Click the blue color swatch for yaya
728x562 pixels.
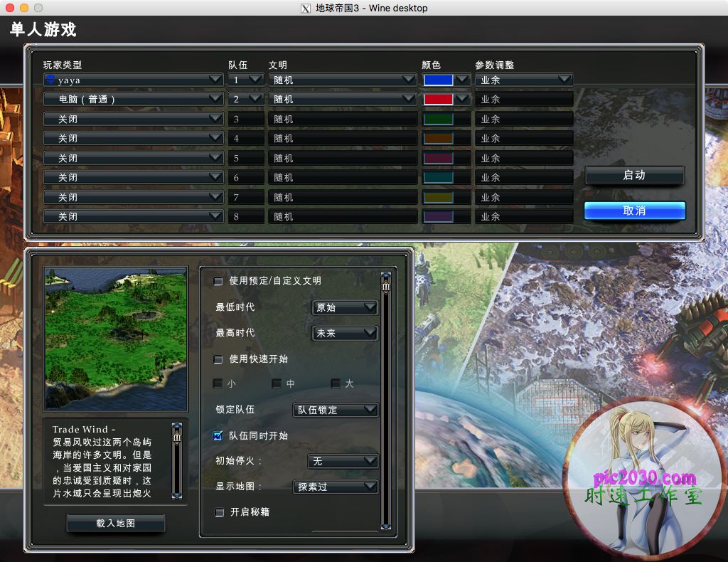438,80
